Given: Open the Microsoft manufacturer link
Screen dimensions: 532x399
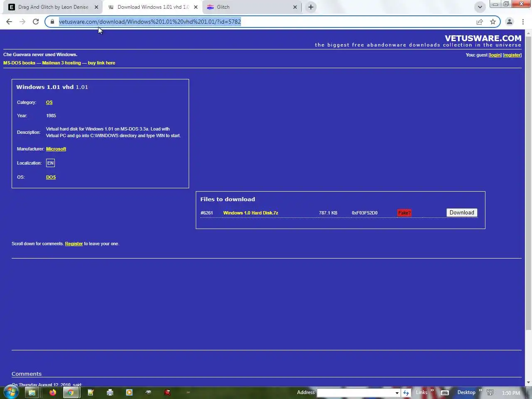Looking at the screenshot, I should click(x=56, y=149).
